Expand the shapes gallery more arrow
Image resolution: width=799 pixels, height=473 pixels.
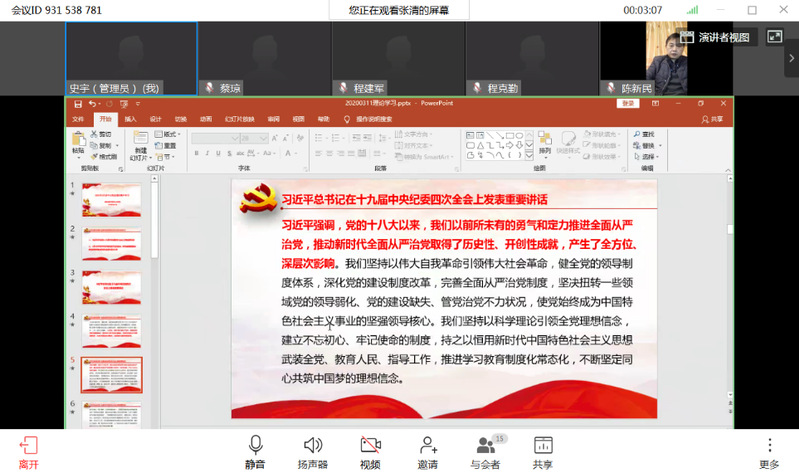tap(529, 155)
